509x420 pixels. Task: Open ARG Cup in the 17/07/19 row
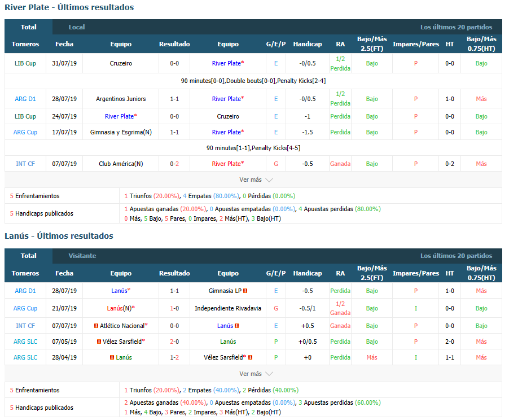pos(25,132)
